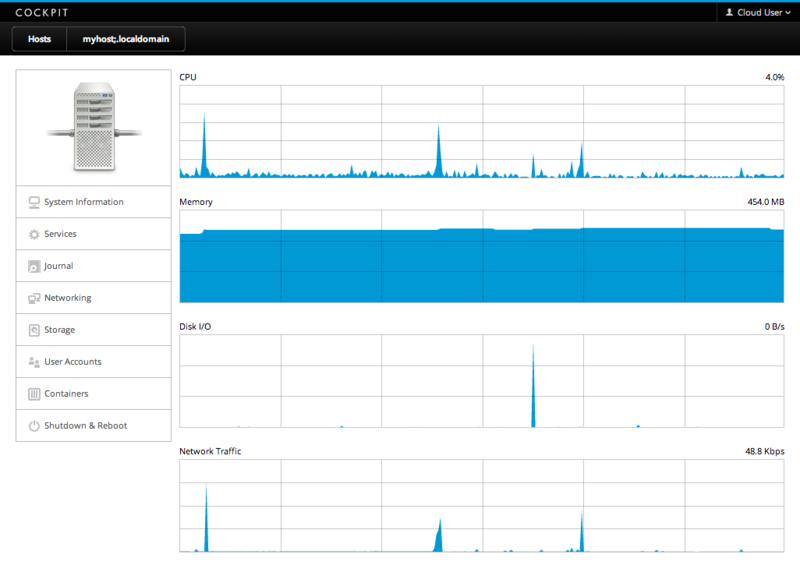The height and width of the screenshot is (565, 800).
Task: Click the Memory usage graph
Action: [482, 256]
